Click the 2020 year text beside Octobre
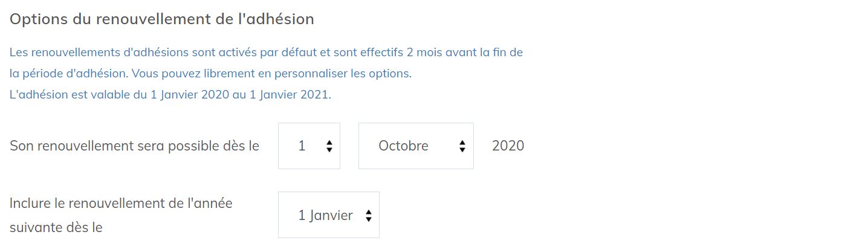868x249 pixels. click(x=508, y=146)
